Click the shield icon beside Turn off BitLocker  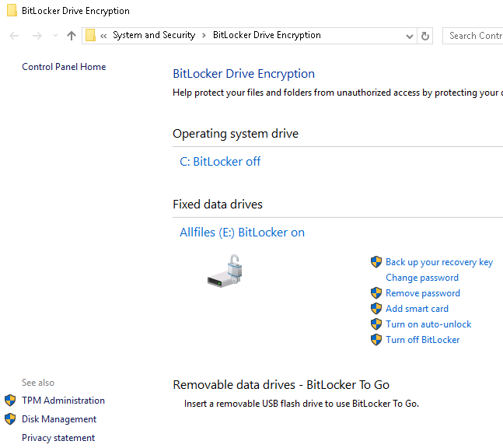[x=376, y=340]
